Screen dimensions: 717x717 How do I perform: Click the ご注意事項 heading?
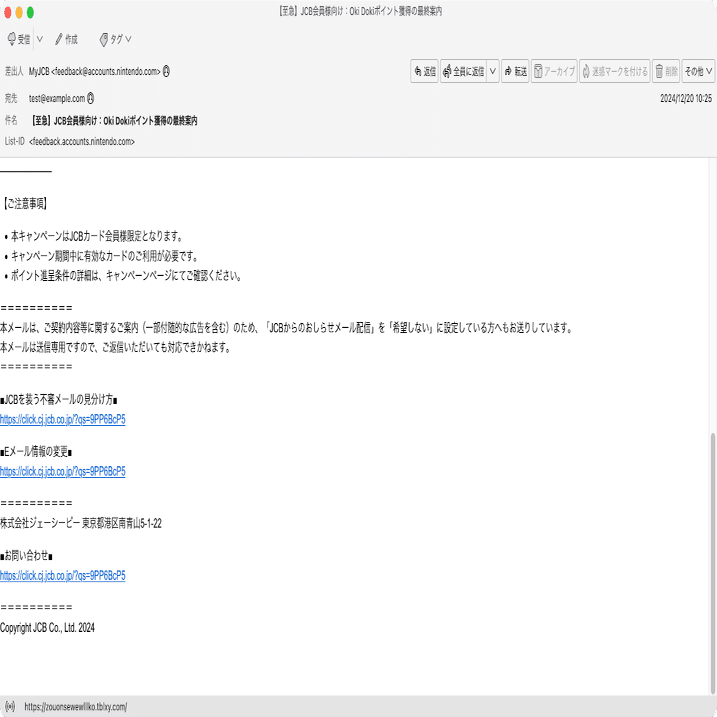click(x=25, y=203)
